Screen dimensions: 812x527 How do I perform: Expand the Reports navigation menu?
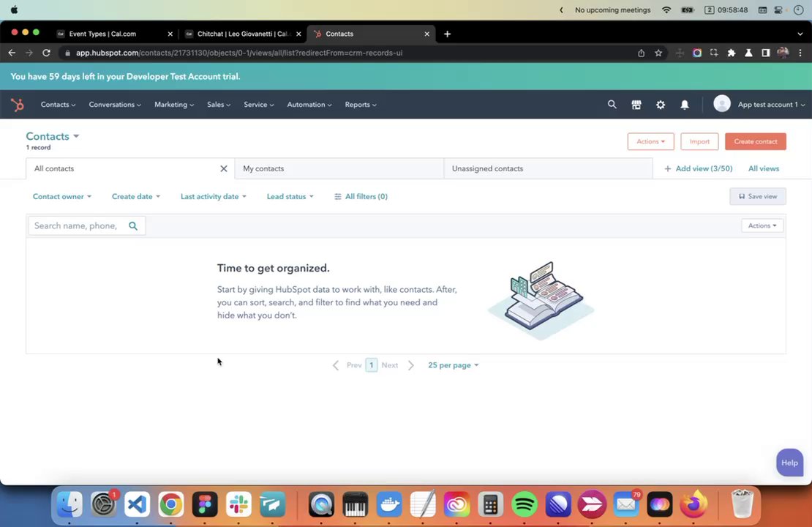point(361,105)
